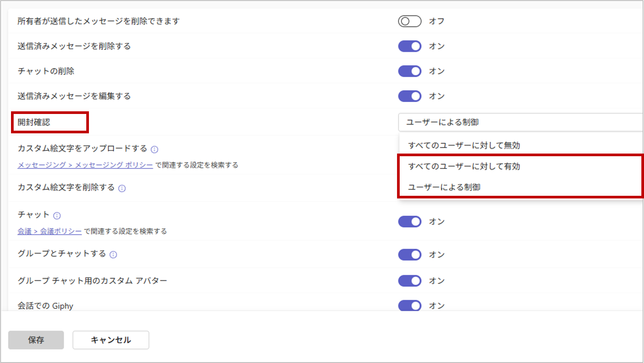
Task: Open the info tooltip for カスタム絵文字をアップロードする
Action: (155, 149)
